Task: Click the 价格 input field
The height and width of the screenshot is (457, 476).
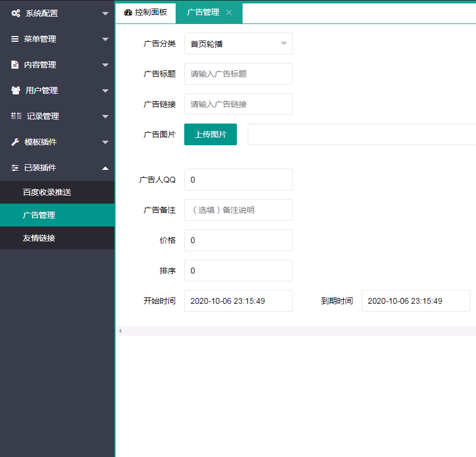Action: coord(239,240)
